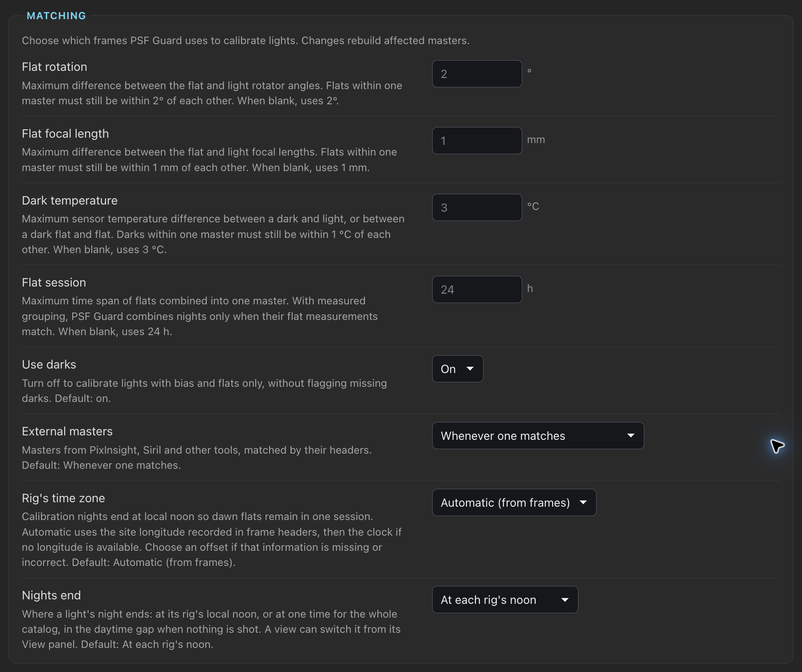The height and width of the screenshot is (672, 802).
Task: Click the Dark temperature label
Action: click(x=70, y=201)
